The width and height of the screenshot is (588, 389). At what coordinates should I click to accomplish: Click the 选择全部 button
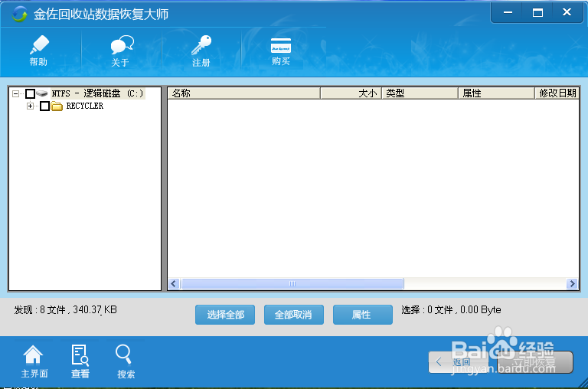225,315
